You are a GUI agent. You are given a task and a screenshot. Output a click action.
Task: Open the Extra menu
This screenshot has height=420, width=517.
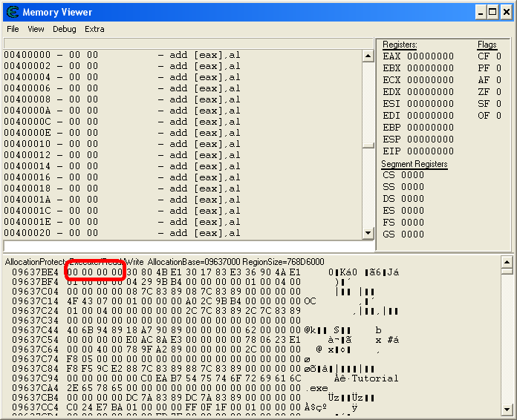[x=94, y=29]
